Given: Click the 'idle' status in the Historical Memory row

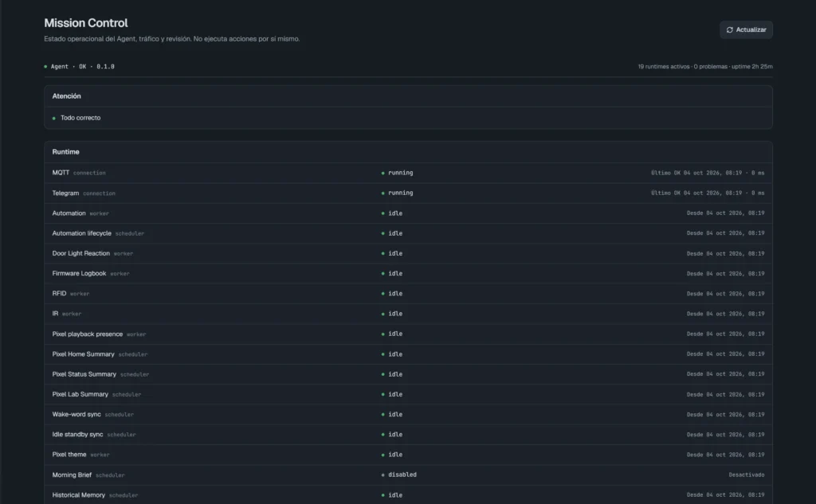Looking at the screenshot, I should (x=395, y=495).
